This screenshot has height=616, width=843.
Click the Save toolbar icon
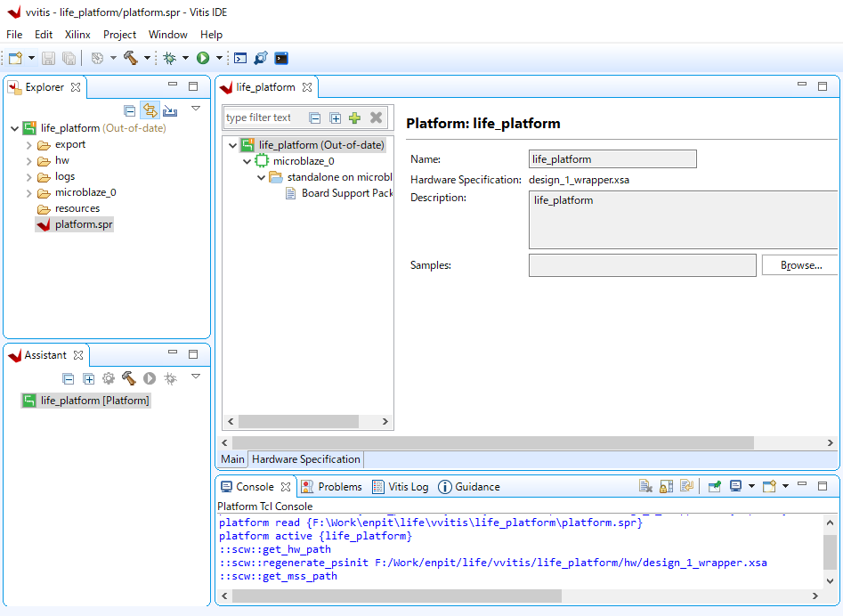[x=48, y=58]
